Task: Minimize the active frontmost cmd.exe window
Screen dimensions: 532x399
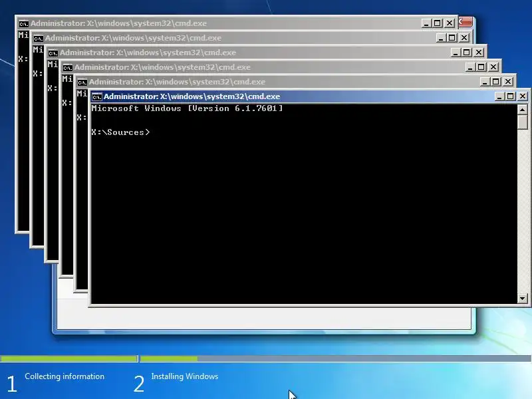Action: pos(499,96)
